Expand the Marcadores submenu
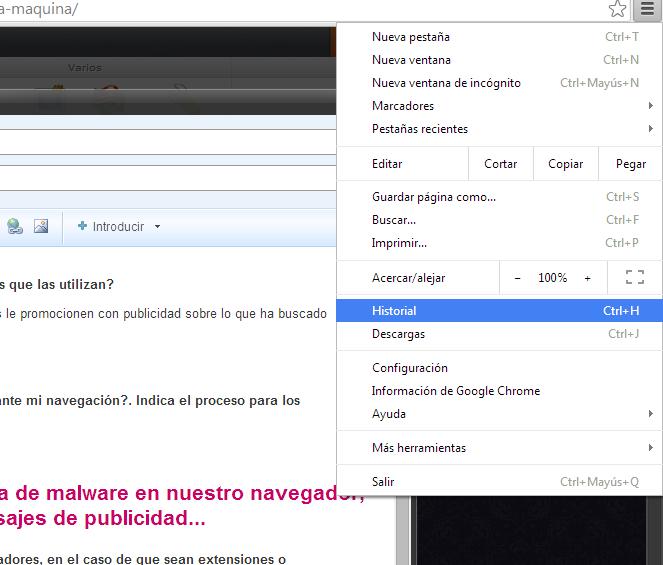This screenshot has height=565, width=663. [x=499, y=106]
